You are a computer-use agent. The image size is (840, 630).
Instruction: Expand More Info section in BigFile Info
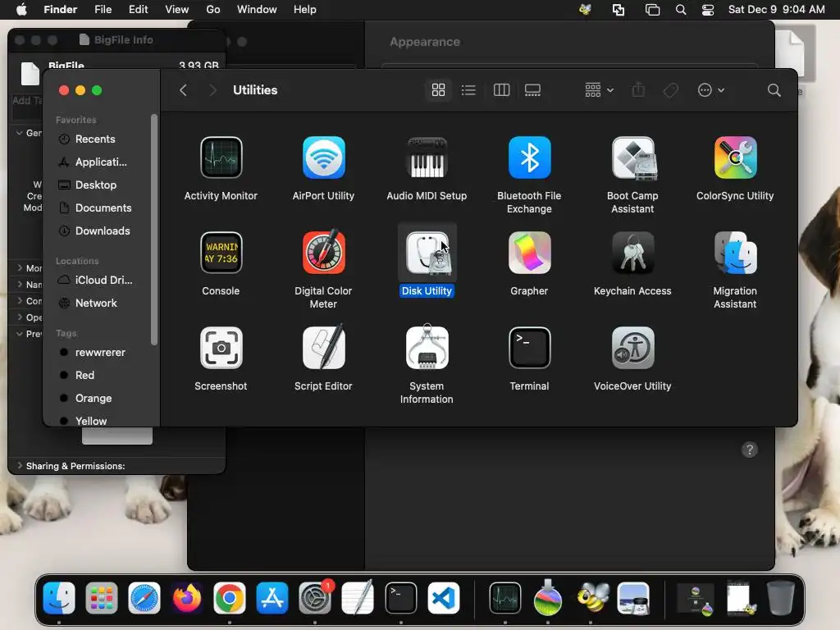click(x=20, y=267)
